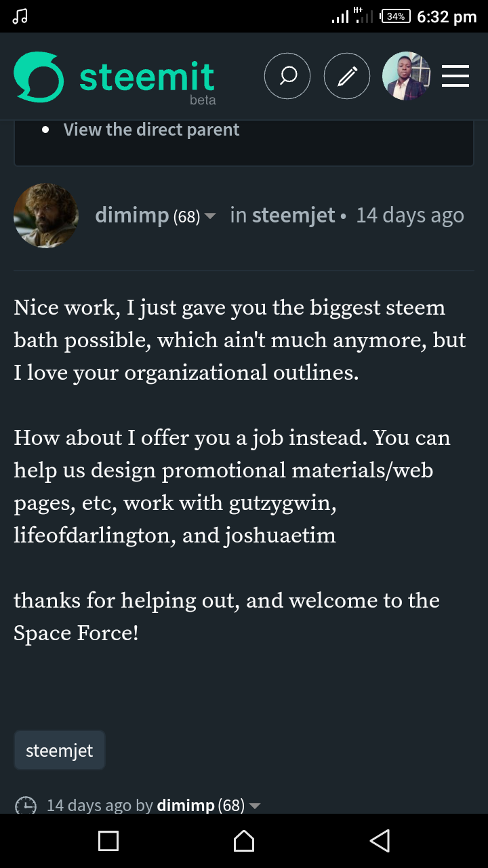Tap the clock icon beside 14 days ago
The height and width of the screenshot is (868, 488).
pyautogui.click(x=26, y=805)
